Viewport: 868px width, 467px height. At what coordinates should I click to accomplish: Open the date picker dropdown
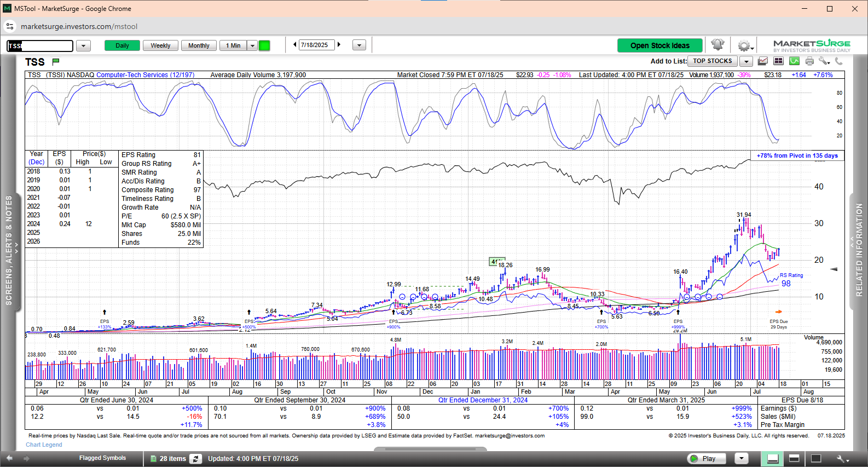pos(359,45)
